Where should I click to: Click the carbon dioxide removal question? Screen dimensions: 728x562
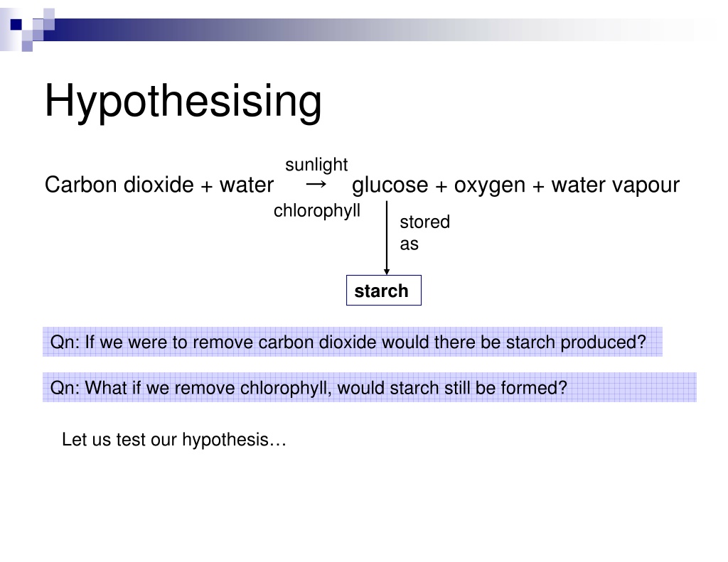pyautogui.click(x=353, y=342)
